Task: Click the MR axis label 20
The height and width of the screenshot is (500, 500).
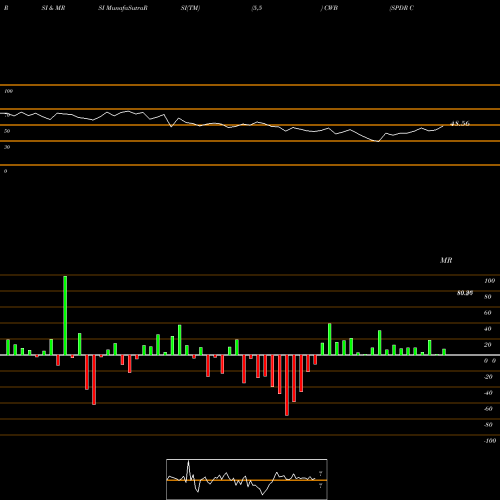Action: tap(487, 345)
